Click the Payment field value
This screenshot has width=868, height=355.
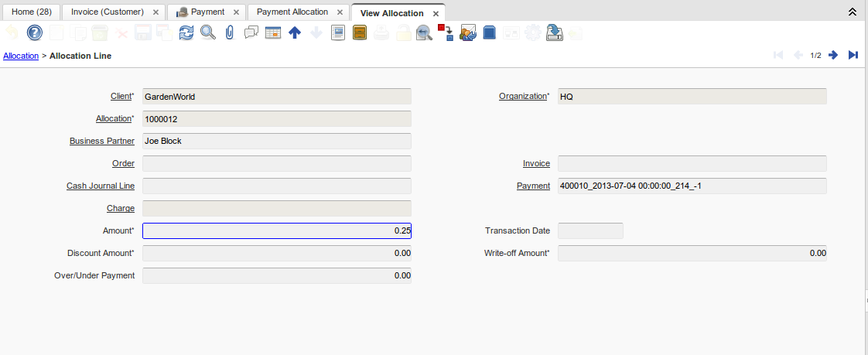[692, 186]
